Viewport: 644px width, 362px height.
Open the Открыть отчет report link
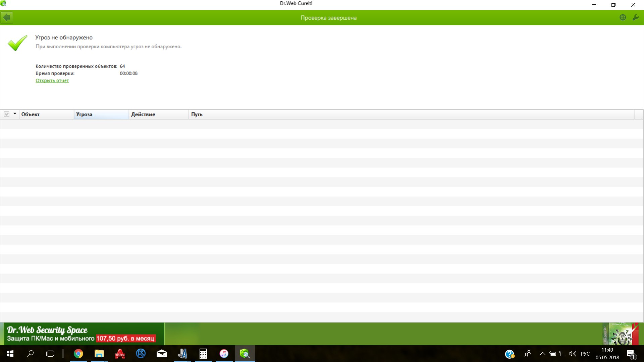[x=52, y=80]
